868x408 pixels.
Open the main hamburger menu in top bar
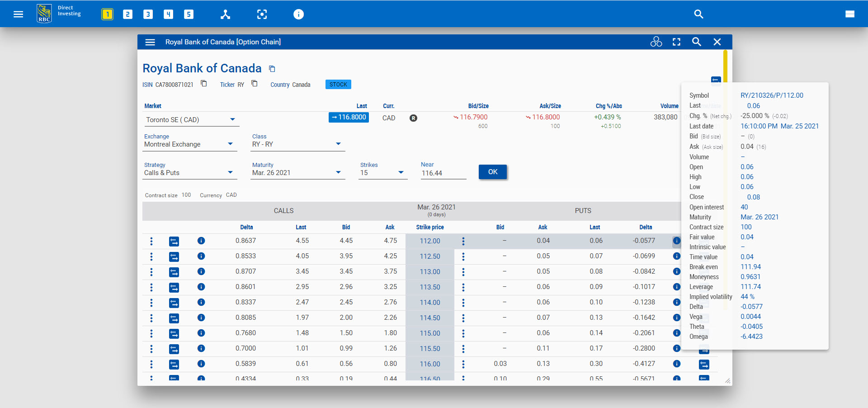pyautogui.click(x=18, y=14)
